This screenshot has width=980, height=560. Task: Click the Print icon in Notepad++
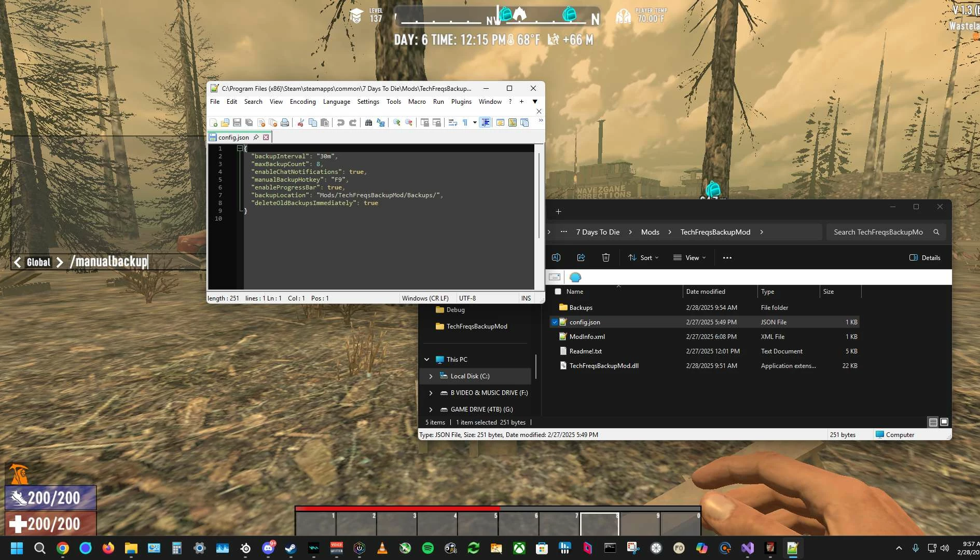pos(285,122)
